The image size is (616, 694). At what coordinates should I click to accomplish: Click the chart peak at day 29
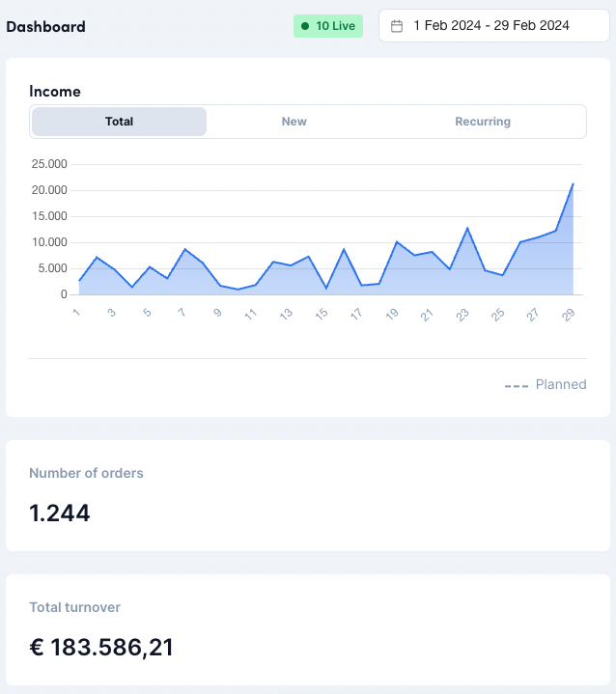pyautogui.click(x=573, y=183)
